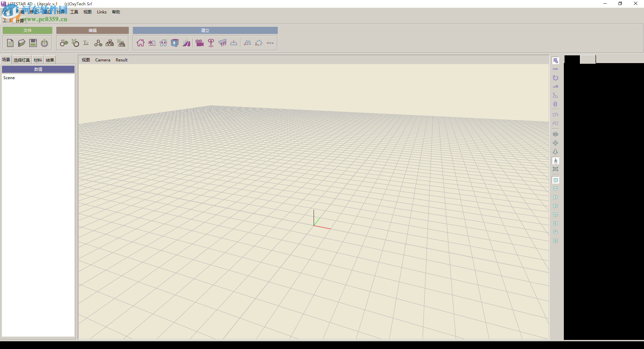Select the luminaire/lamp insertion tool
This screenshot has height=349, width=644.
point(211,43)
